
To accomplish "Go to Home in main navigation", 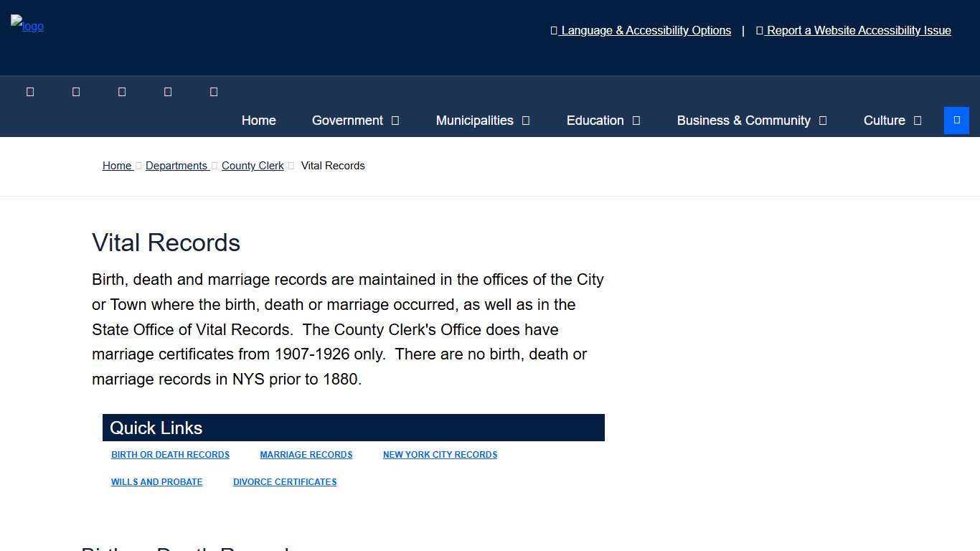I will [x=258, y=121].
